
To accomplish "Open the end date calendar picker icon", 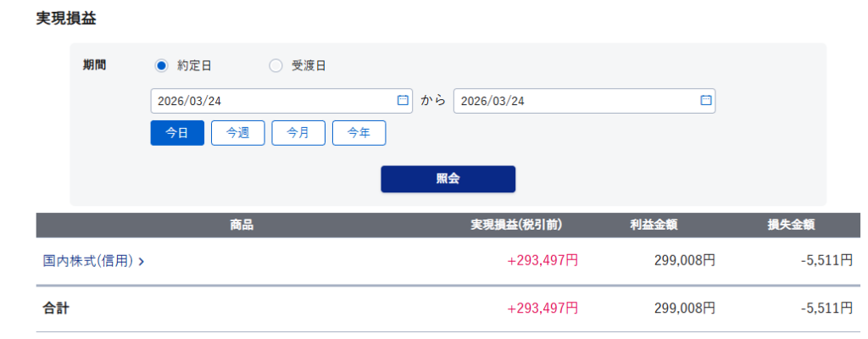I will tap(705, 101).
